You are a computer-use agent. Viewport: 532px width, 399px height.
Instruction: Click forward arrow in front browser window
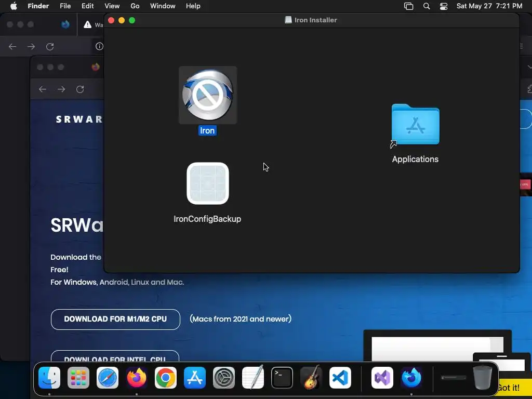(x=61, y=89)
